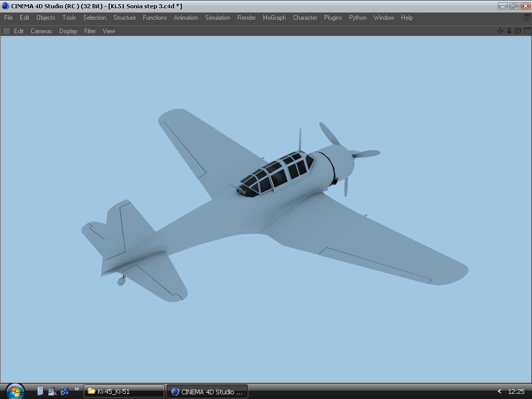Click the CINEMA 4D Studio taskbar button
The height and width of the screenshot is (399, 532).
click(207, 392)
